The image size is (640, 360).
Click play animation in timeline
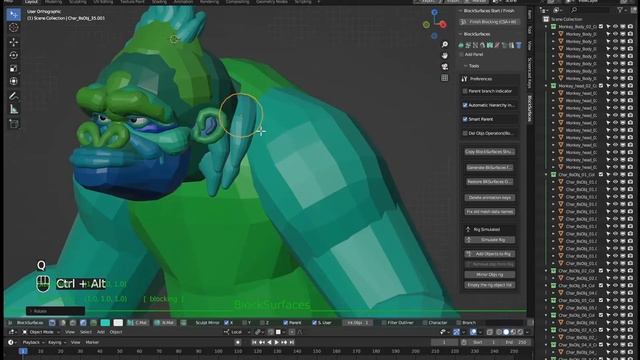(x=276, y=342)
